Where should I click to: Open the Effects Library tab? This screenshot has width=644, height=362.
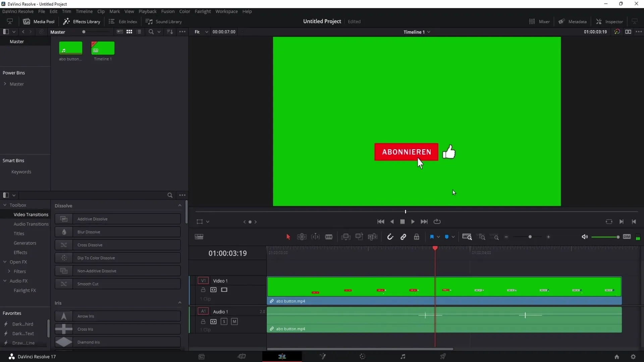tap(82, 21)
